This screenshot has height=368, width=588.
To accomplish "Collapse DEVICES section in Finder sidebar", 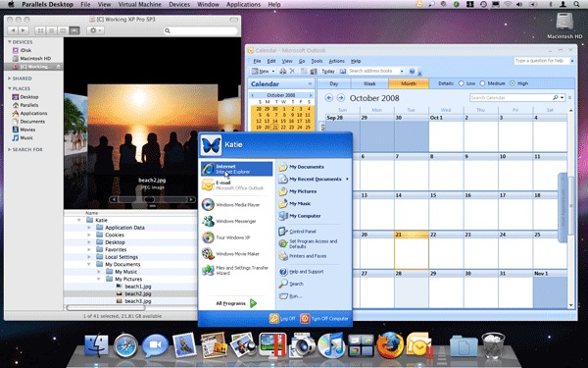I will pos(10,42).
